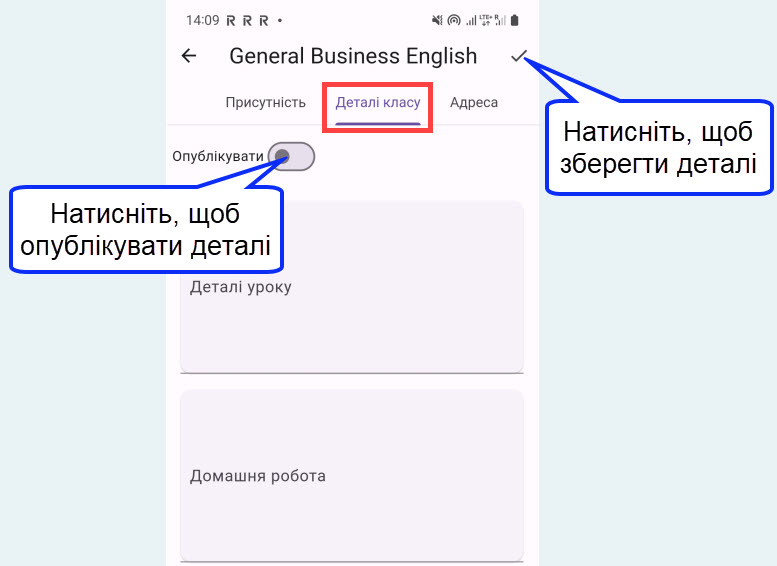Focus the Домашня робота text field

pos(352,476)
